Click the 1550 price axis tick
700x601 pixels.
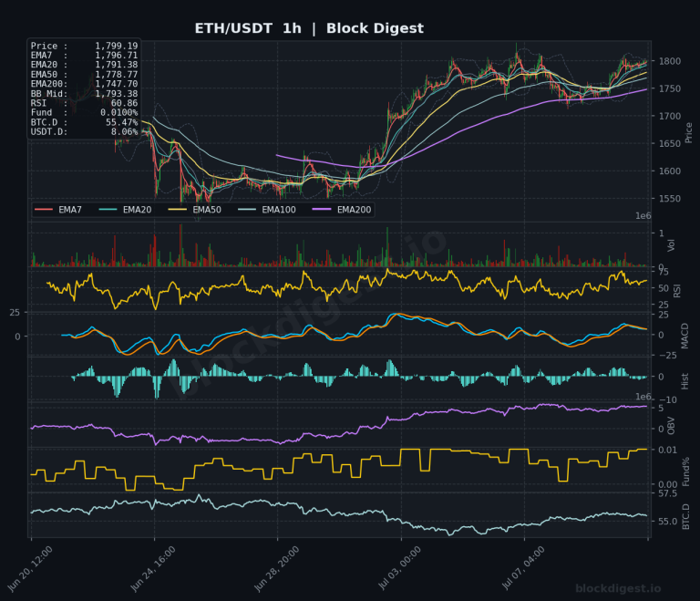[x=670, y=199]
